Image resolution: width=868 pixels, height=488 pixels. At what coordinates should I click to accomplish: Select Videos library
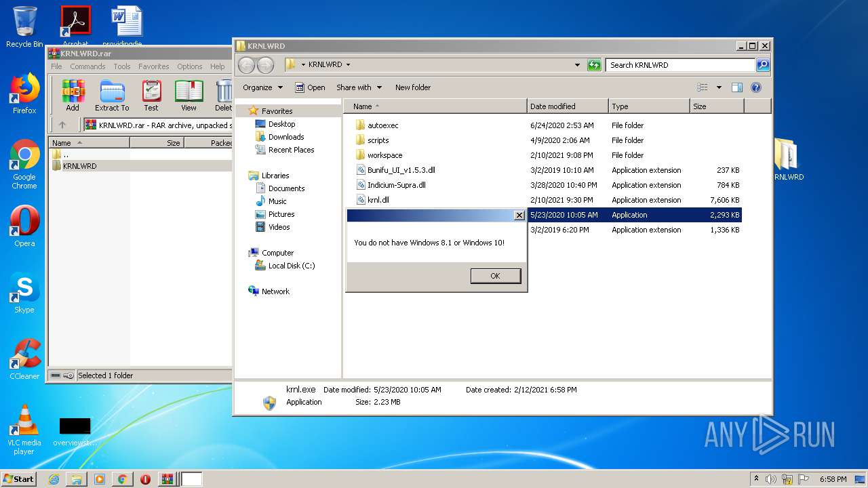point(273,227)
